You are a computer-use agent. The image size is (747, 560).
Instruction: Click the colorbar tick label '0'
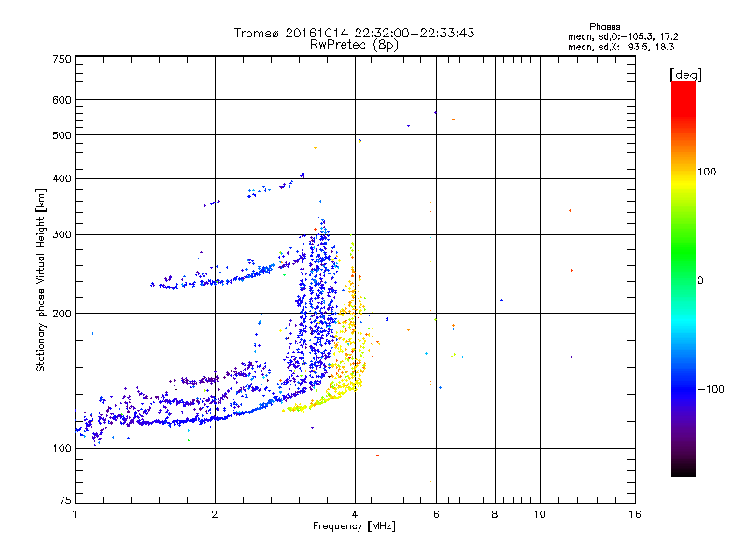click(x=700, y=281)
